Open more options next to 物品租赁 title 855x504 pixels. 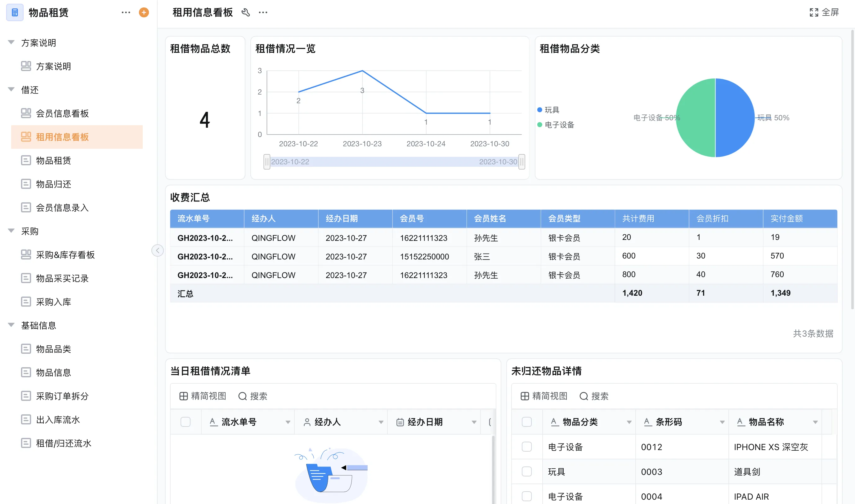(x=126, y=13)
